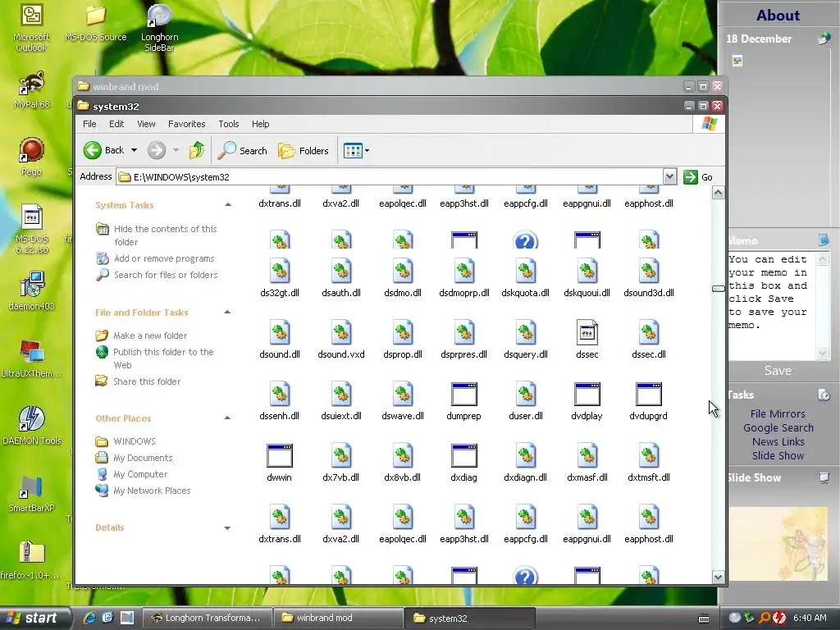Click the file list scrollbar thumb
The image size is (840, 630).
[x=719, y=288]
